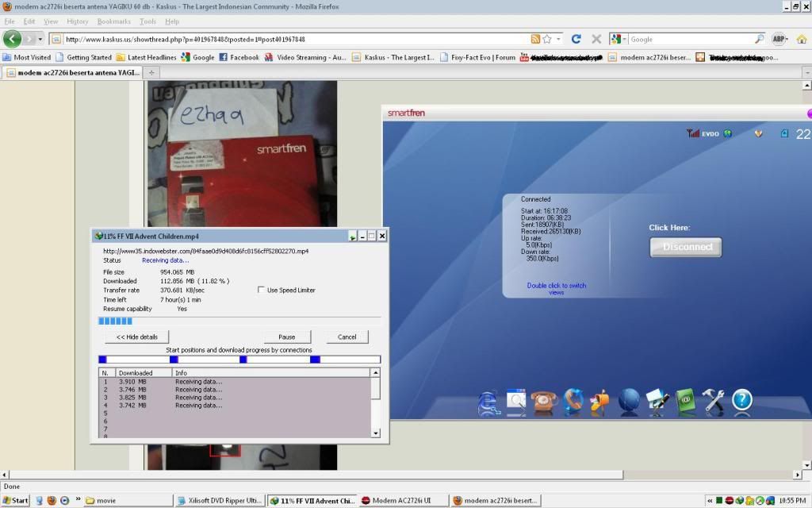Open smartfren Help question mark icon
Viewport: 812px width, 508px height.
[741, 400]
